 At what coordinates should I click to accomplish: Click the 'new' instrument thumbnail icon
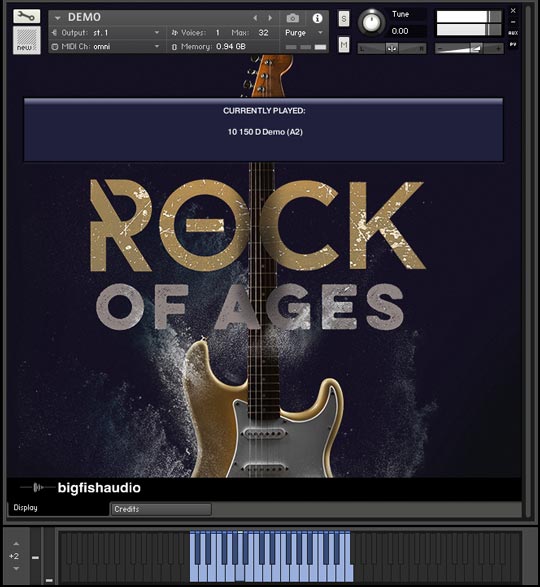(27, 40)
